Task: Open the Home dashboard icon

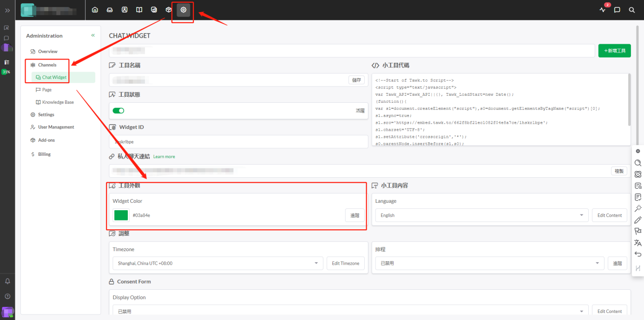Action: tap(95, 9)
